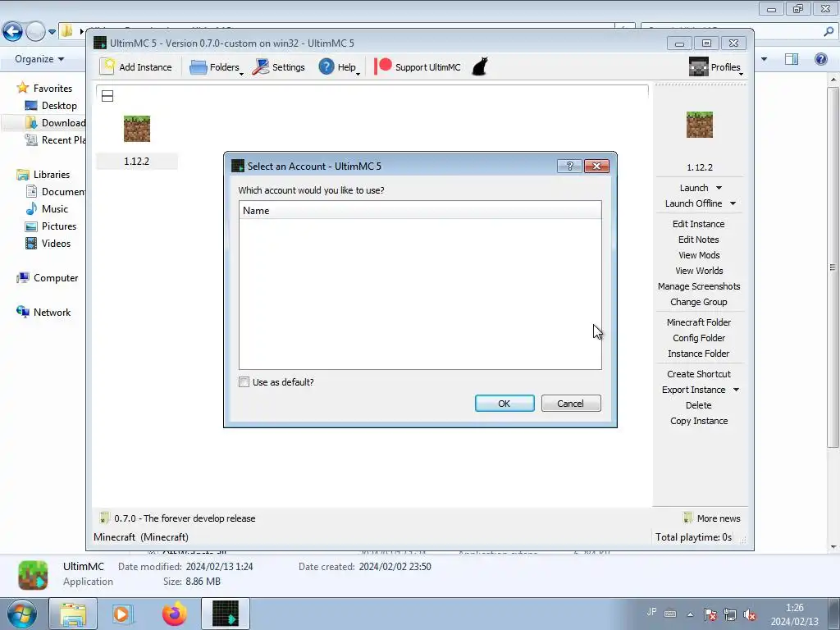The height and width of the screenshot is (630, 840).
Task: Toggle the Explorer preview pane icon
Action: coord(792,59)
